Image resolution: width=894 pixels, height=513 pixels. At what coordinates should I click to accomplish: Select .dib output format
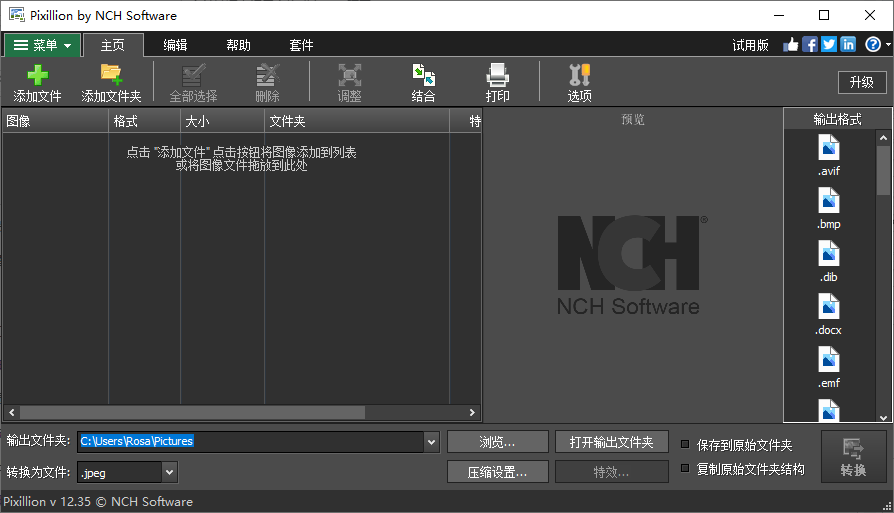click(x=829, y=262)
